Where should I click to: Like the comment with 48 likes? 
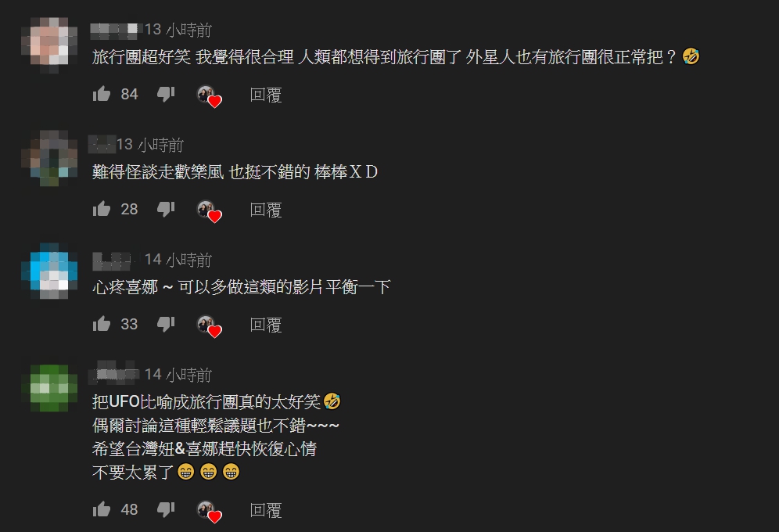(102, 509)
